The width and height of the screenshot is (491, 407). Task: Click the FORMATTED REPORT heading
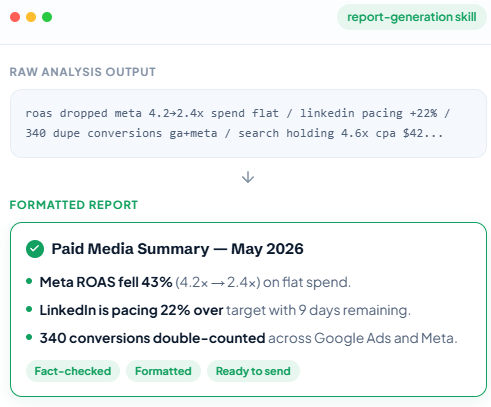[x=74, y=205]
